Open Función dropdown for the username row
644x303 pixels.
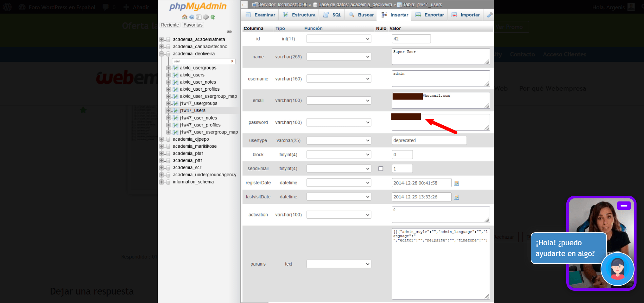click(339, 79)
